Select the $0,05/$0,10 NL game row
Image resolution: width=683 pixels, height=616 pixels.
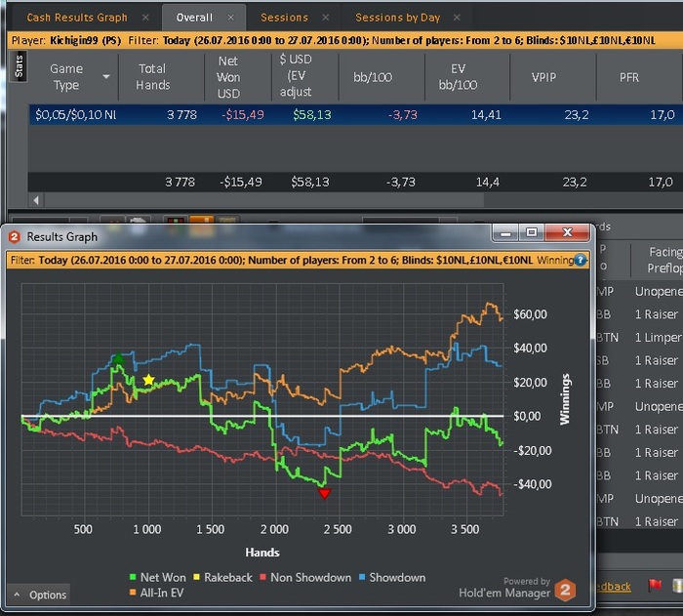[356, 114]
